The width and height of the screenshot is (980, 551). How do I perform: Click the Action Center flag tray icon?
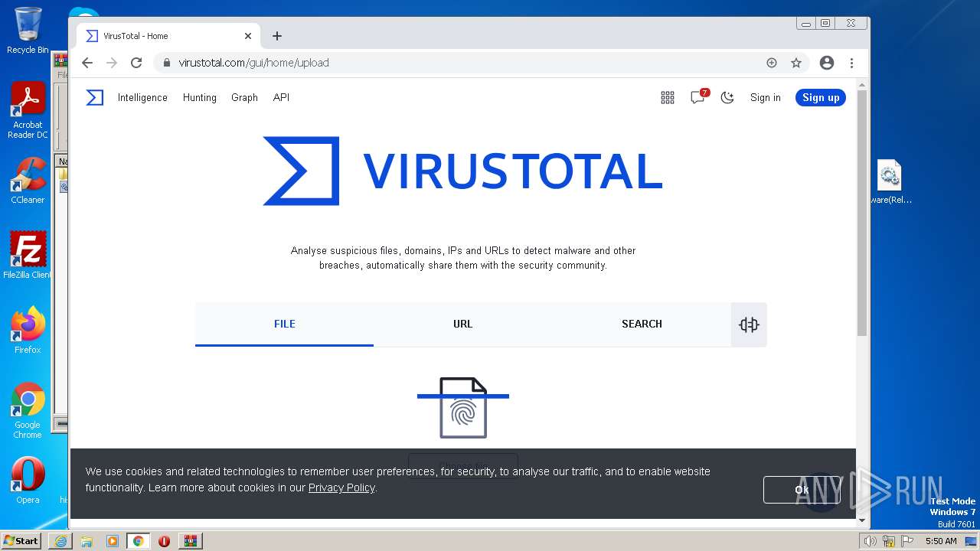(x=907, y=541)
